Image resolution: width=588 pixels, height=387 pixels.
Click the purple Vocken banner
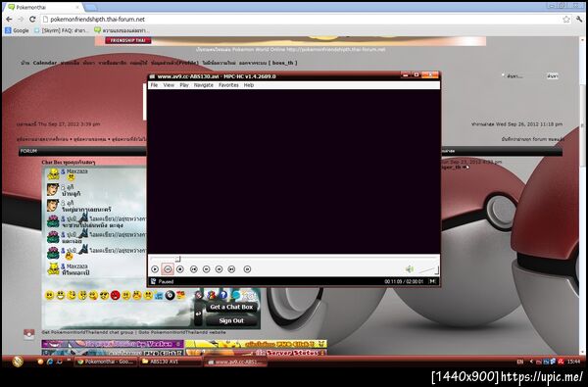point(113,344)
